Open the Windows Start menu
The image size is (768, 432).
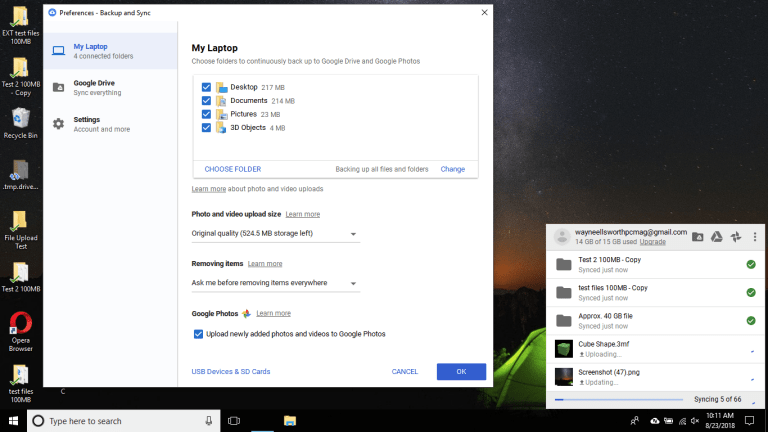[13, 421]
